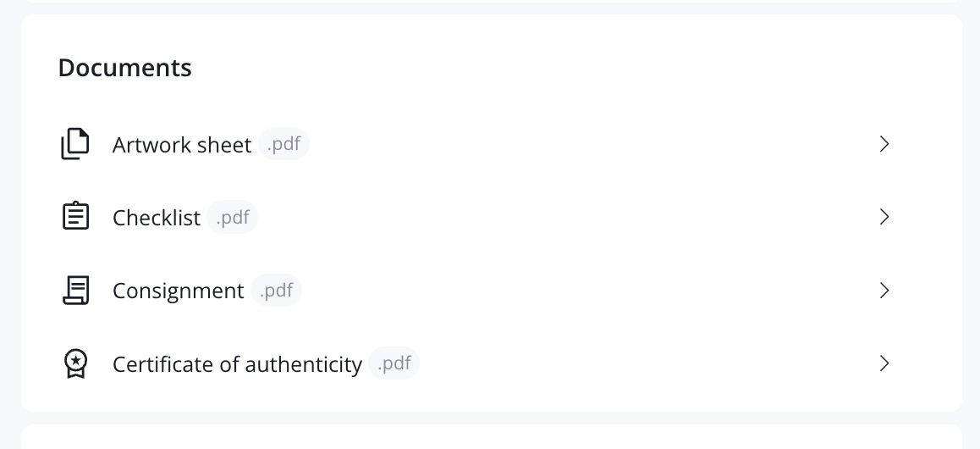Click the .pdf badge beside Artwork sheet

pos(284,144)
